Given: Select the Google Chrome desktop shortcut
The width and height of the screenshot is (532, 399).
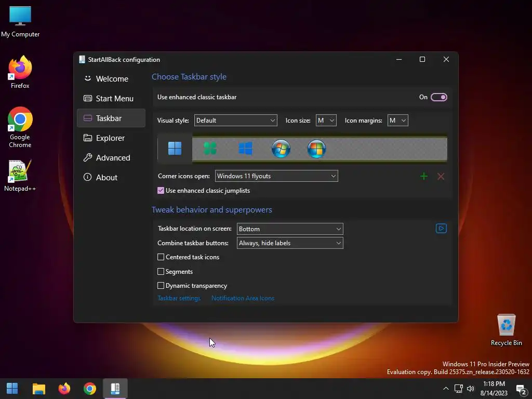Looking at the screenshot, I should coord(20,127).
